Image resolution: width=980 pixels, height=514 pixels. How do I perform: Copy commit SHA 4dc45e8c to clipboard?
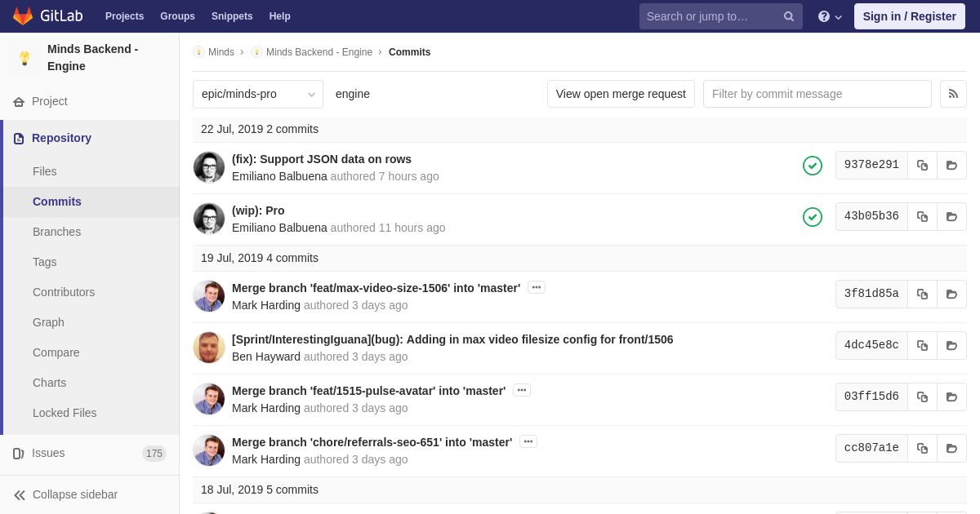point(922,345)
